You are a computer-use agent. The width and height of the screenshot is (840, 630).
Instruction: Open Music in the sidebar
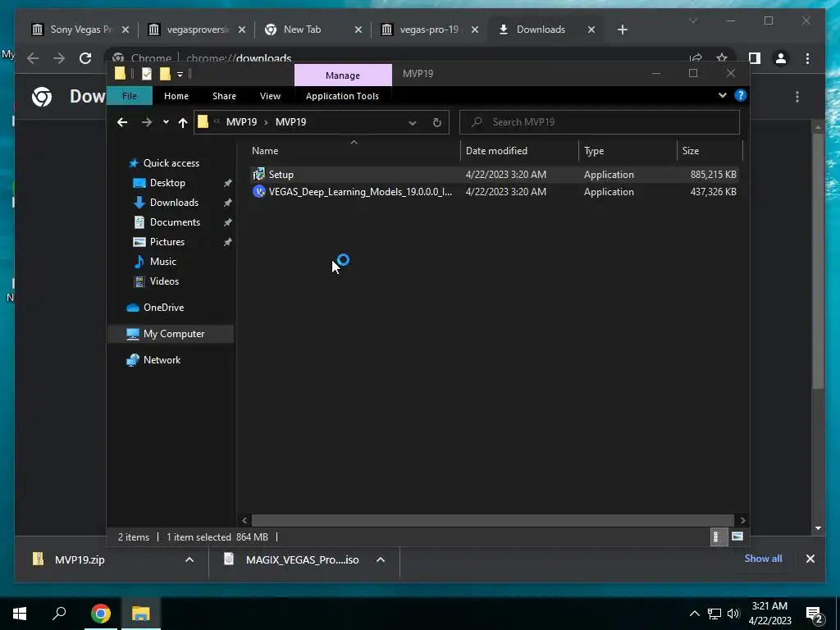163,262
